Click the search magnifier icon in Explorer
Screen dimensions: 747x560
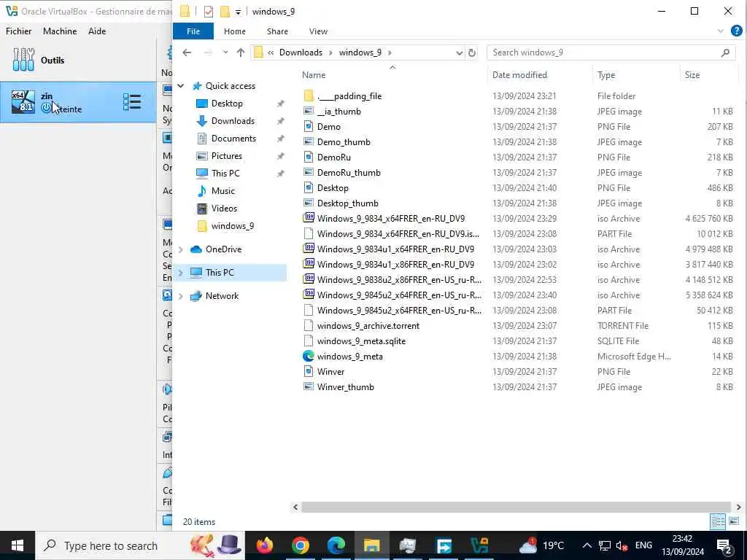[725, 52]
